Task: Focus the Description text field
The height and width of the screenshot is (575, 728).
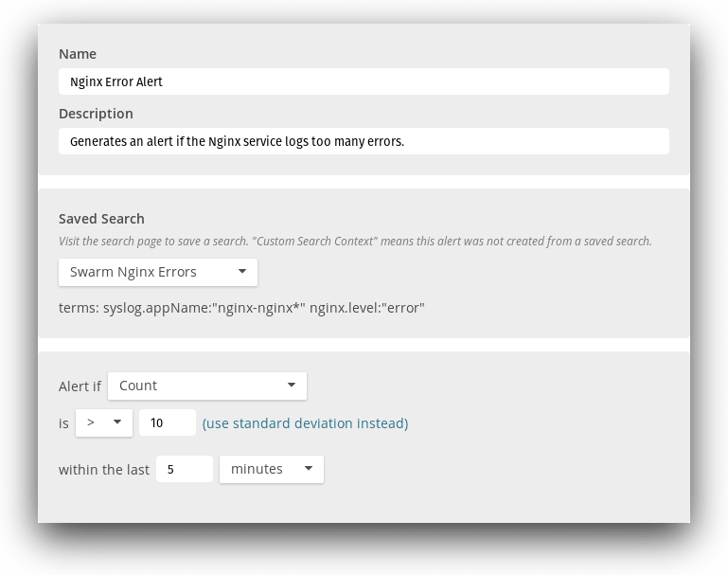Action: click(x=364, y=141)
